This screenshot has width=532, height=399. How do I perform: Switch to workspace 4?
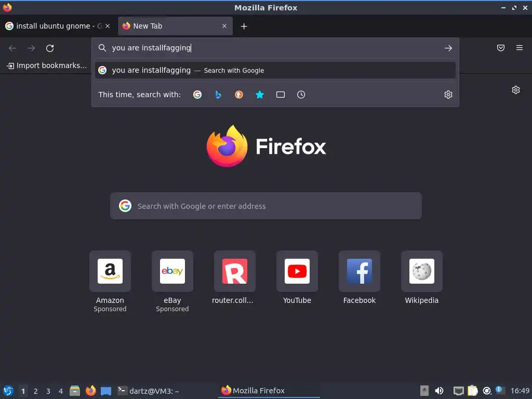click(x=61, y=391)
